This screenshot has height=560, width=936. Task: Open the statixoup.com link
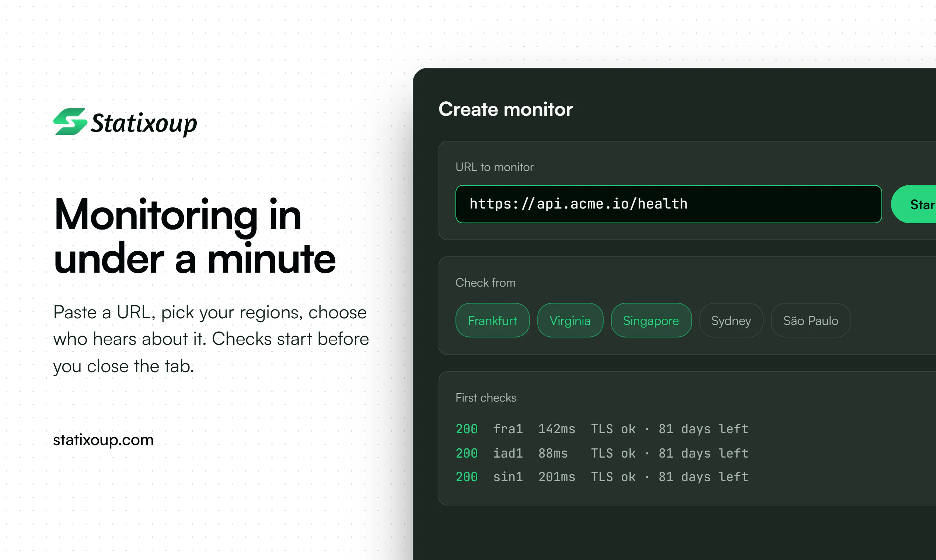point(104,440)
